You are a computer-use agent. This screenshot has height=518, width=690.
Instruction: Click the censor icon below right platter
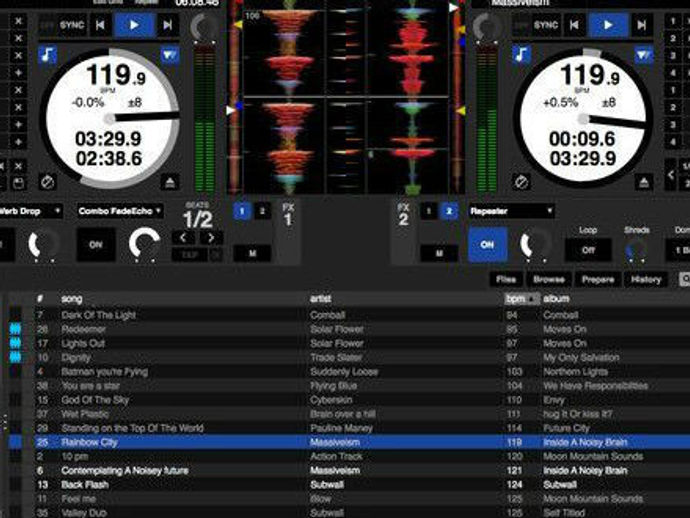[x=521, y=182]
